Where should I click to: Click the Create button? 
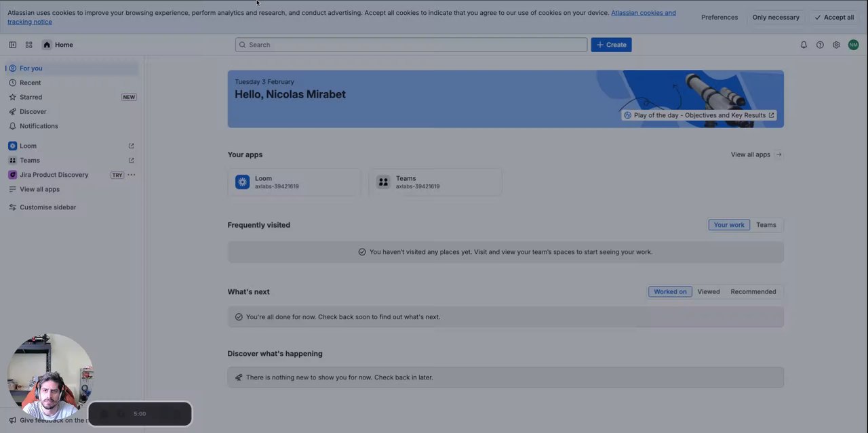(611, 45)
